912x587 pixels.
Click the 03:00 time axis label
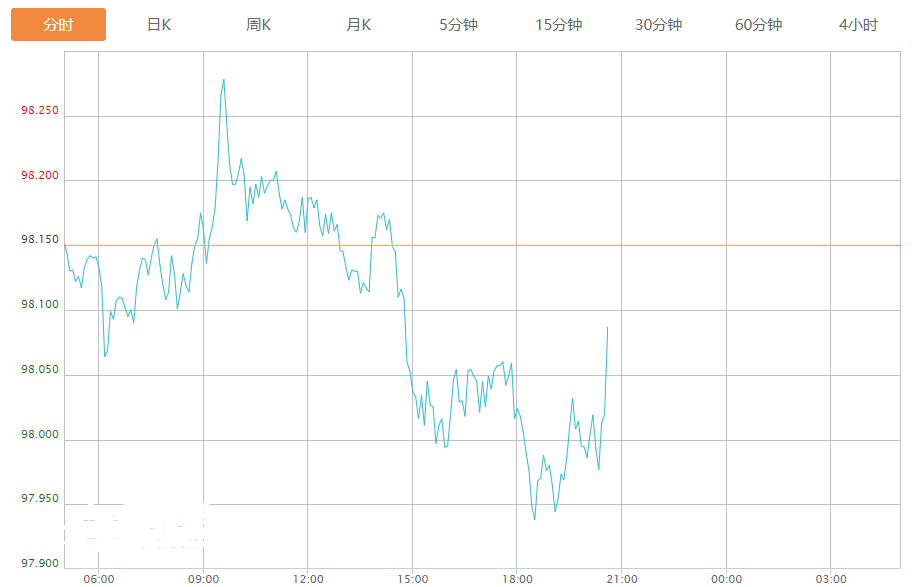click(830, 579)
